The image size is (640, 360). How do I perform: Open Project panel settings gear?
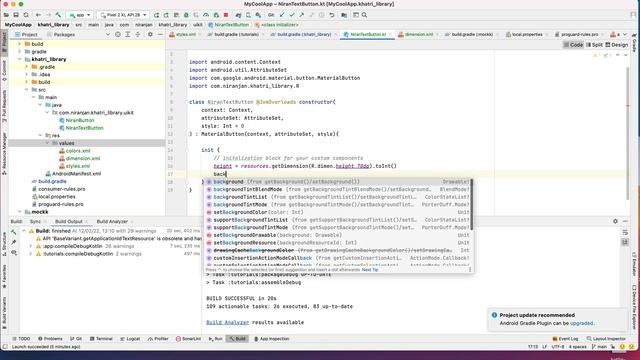coord(150,35)
